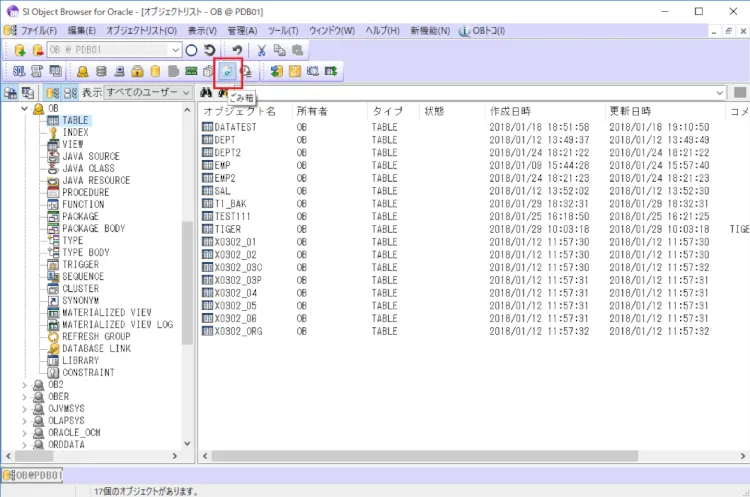Toggle the user tree view icon
This screenshot has height=497, width=750.
(11, 93)
